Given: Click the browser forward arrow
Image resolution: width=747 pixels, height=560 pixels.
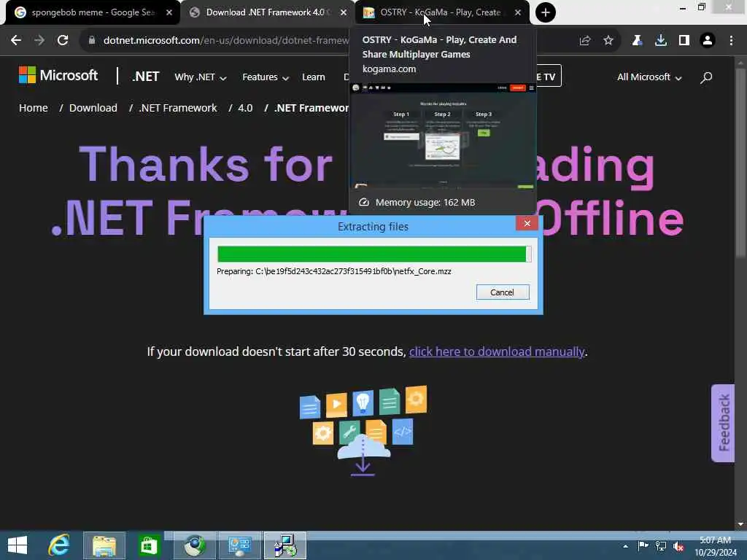Looking at the screenshot, I should [39, 41].
